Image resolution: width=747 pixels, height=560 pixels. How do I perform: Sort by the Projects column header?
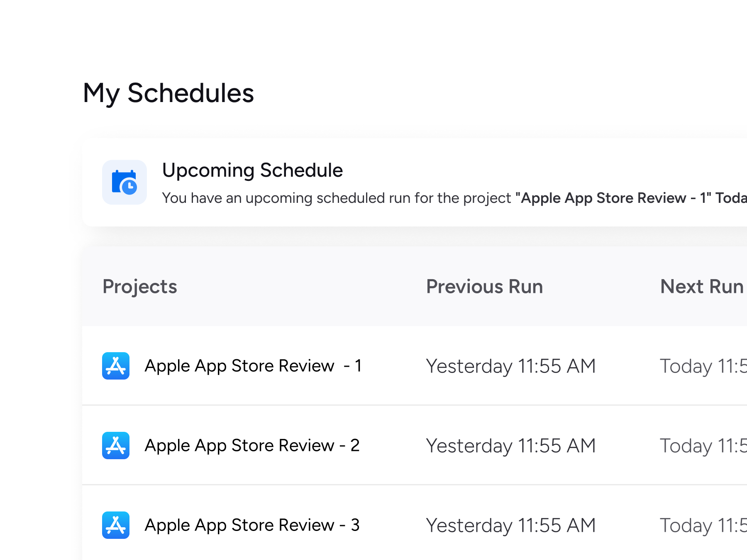(140, 287)
